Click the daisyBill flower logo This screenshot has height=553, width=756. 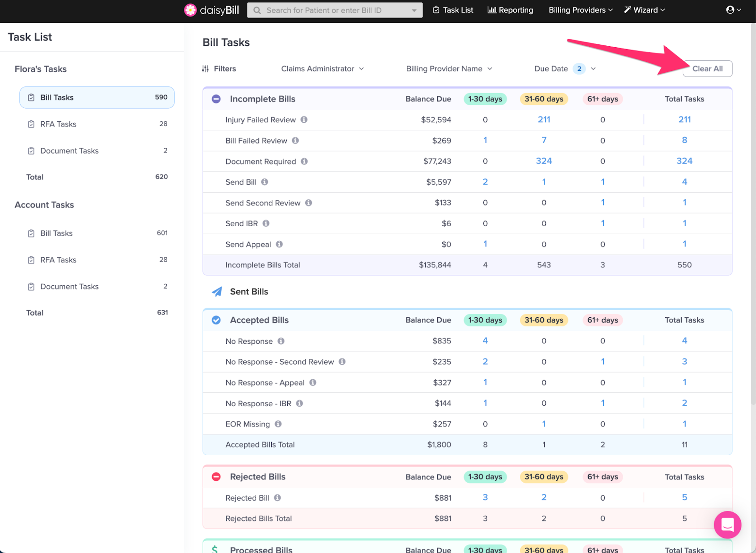190,10
